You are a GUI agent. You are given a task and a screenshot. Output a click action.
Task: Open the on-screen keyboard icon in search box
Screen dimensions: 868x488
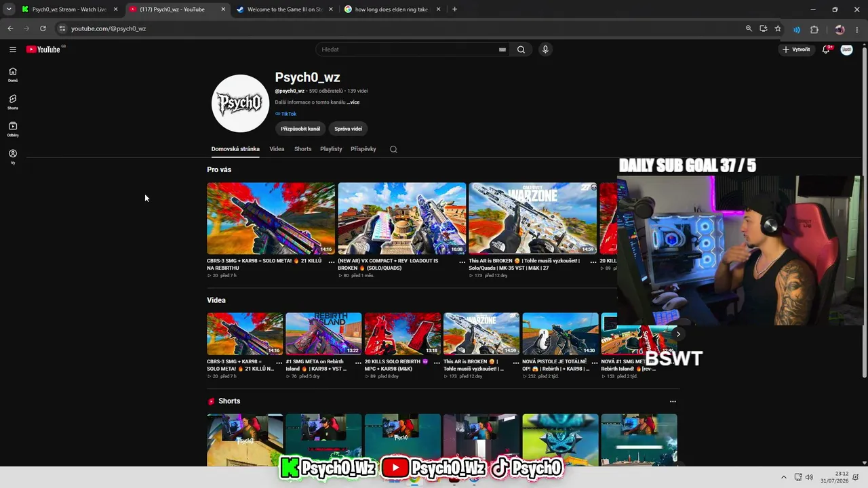(x=502, y=49)
